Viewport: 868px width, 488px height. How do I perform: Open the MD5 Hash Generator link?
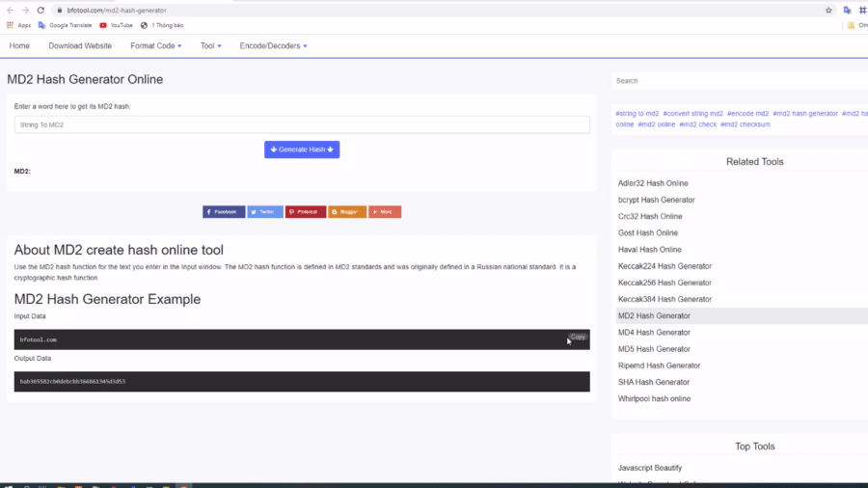click(654, 348)
